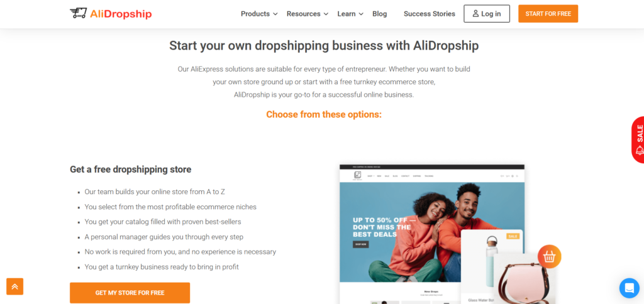Click the START FOR FREE button
This screenshot has height=304, width=644.
click(548, 14)
